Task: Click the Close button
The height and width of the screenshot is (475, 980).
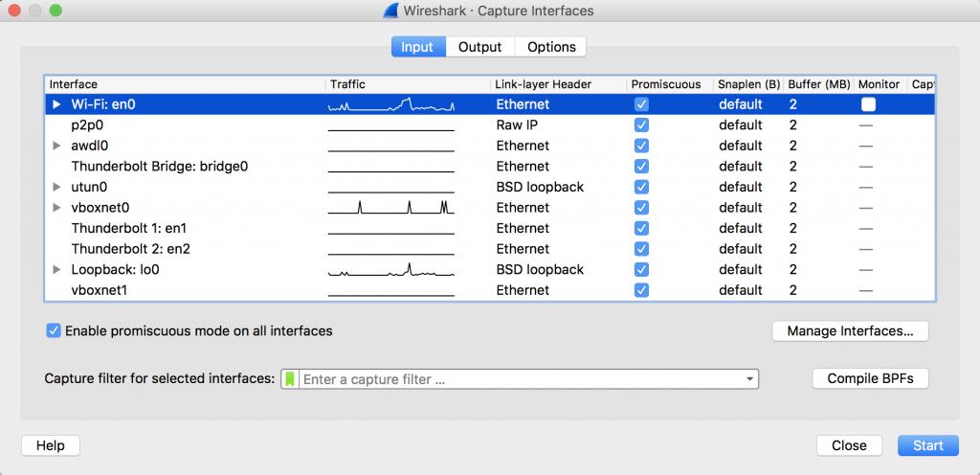Action: click(849, 445)
